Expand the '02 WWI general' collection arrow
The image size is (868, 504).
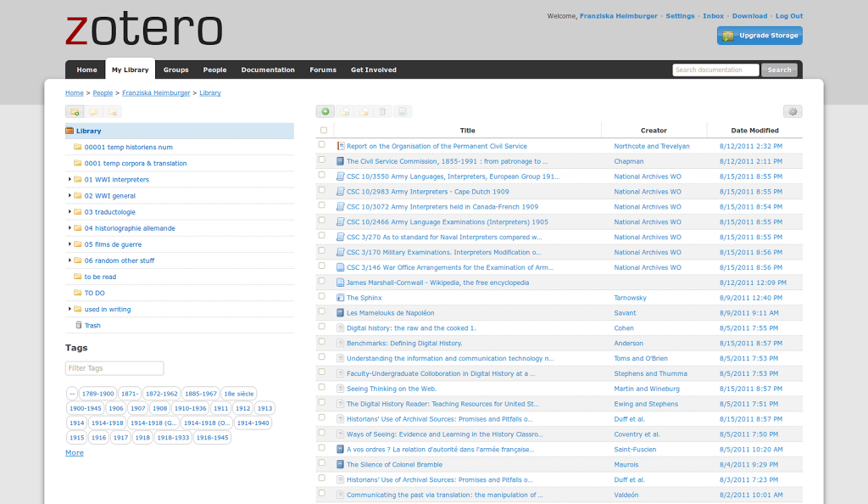(70, 195)
